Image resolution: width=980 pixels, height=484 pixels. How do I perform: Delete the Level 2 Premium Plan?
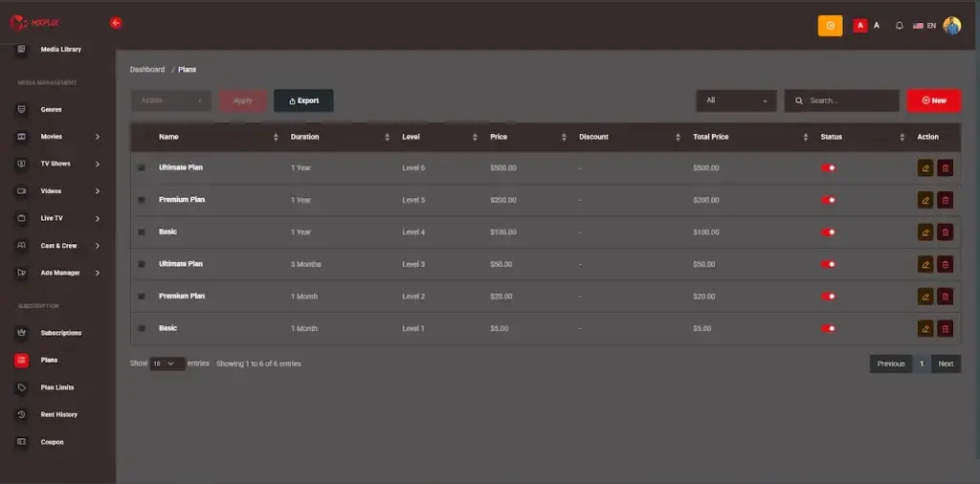[945, 297]
